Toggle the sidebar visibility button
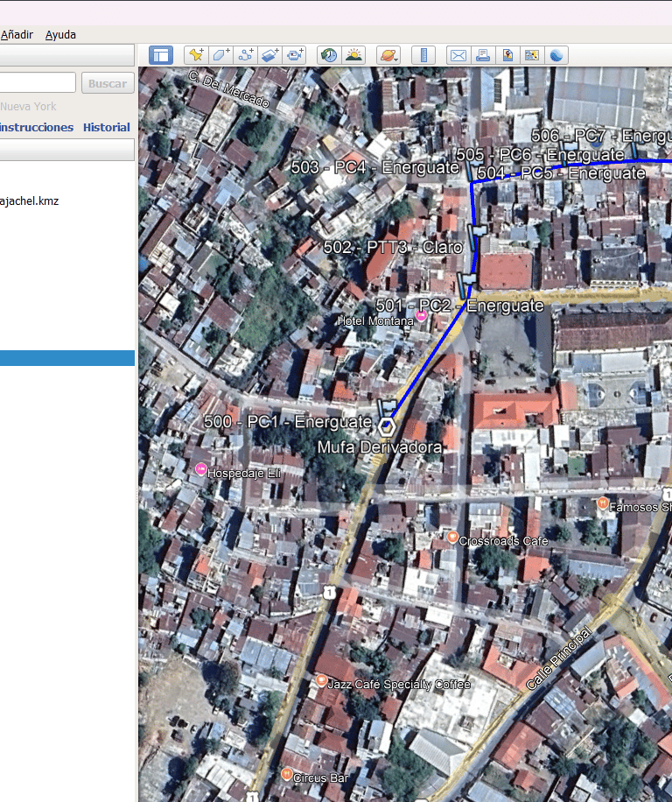Screen dimensions: 672x802 point(161,55)
